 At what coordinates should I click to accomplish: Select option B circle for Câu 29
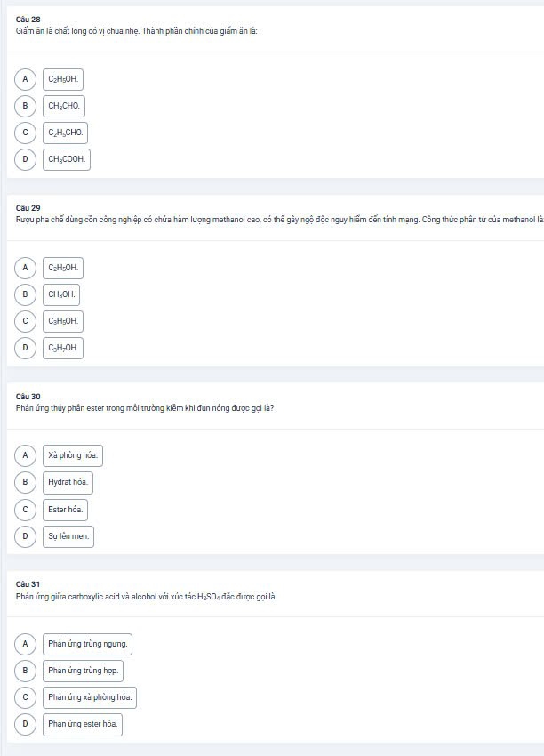pyautogui.click(x=25, y=294)
